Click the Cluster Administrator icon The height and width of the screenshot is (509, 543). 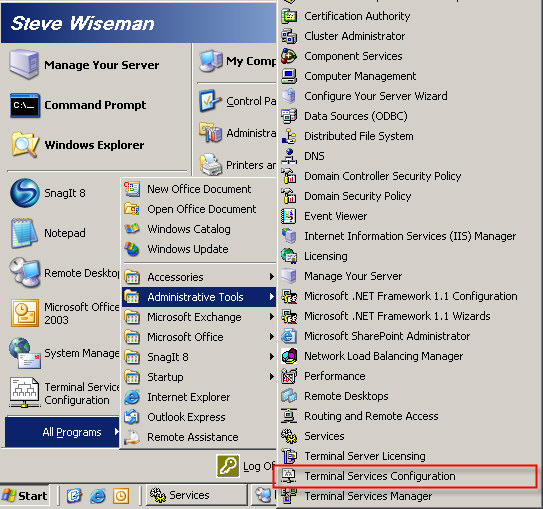289,36
